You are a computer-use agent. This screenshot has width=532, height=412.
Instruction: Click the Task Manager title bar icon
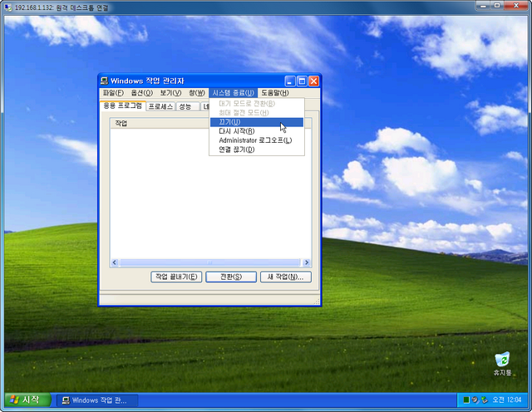pos(105,81)
